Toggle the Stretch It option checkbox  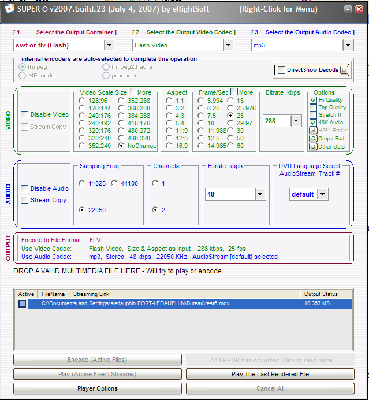pos(313,115)
